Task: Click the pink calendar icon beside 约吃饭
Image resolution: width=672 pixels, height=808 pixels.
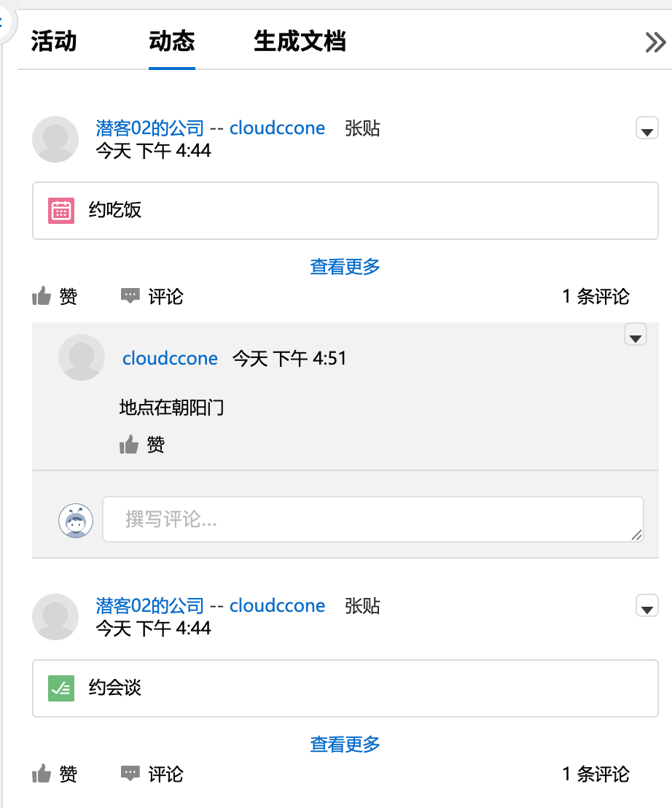Action: [61, 211]
